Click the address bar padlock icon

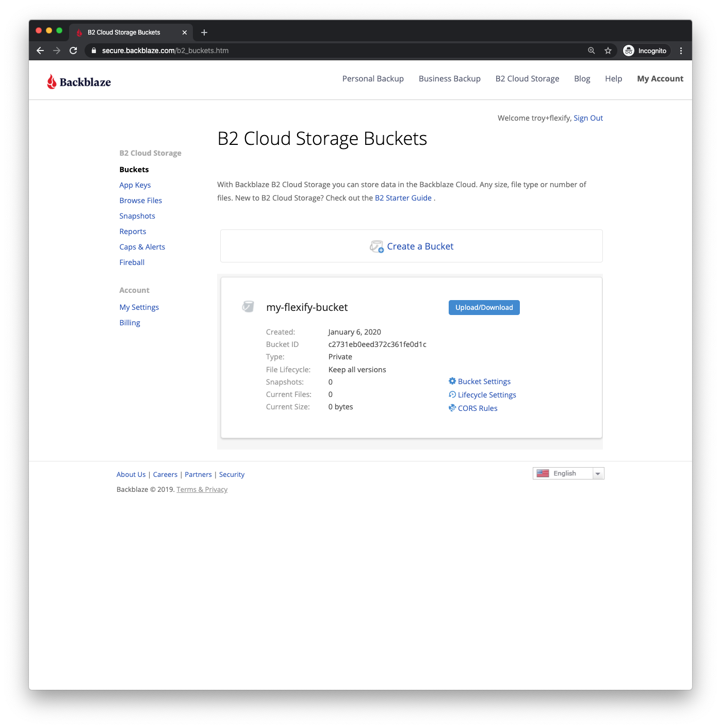point(93,51)
